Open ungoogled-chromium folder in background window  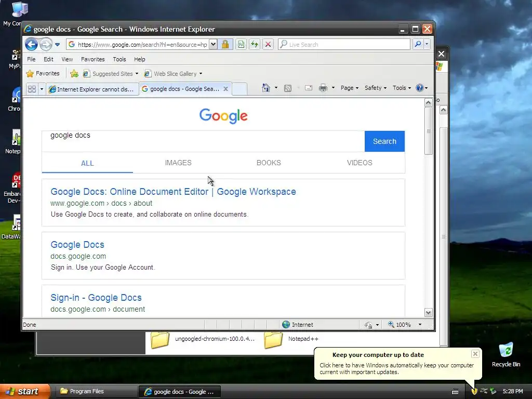coord(203,340)
